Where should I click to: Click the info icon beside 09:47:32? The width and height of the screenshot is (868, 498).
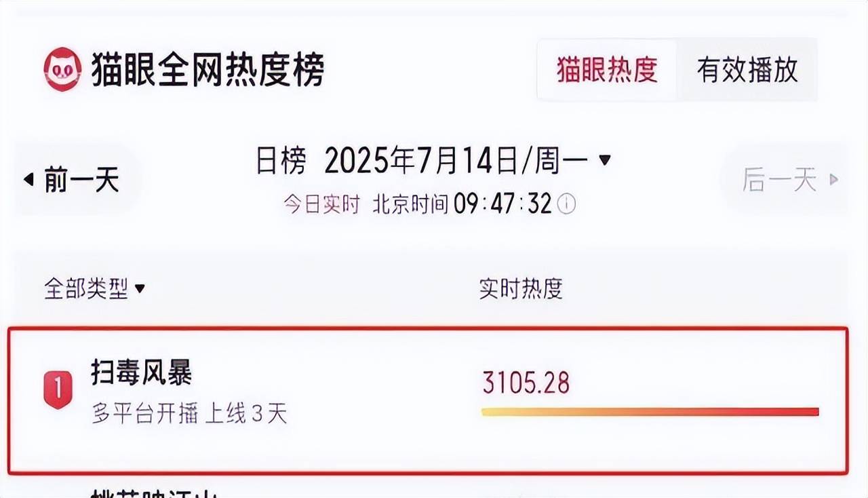(x=566, y=204)
